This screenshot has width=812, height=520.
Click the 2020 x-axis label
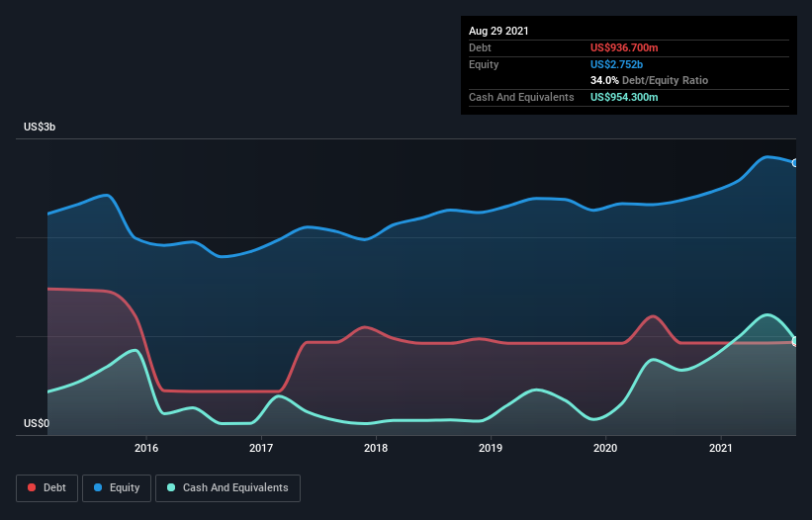click(605, 448)
